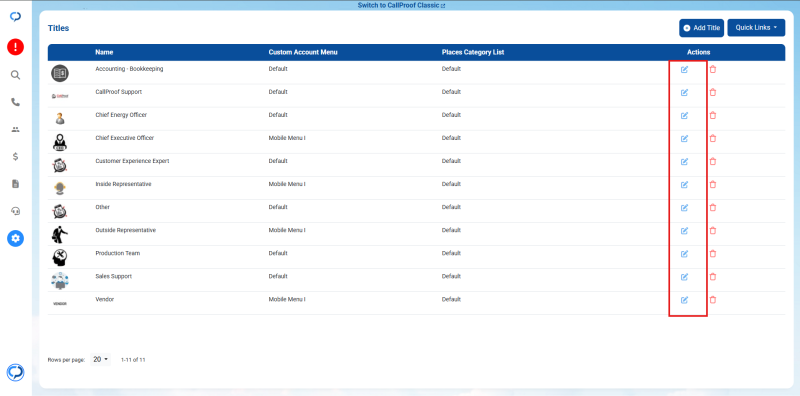Delete the CallProof Support title

[x=713, y=92]
